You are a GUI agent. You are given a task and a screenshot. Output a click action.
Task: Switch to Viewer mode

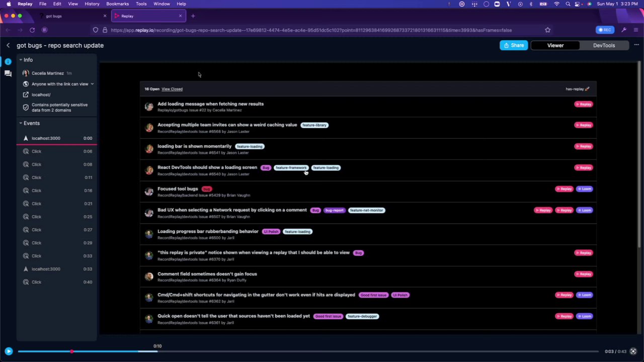pos(555,45)
